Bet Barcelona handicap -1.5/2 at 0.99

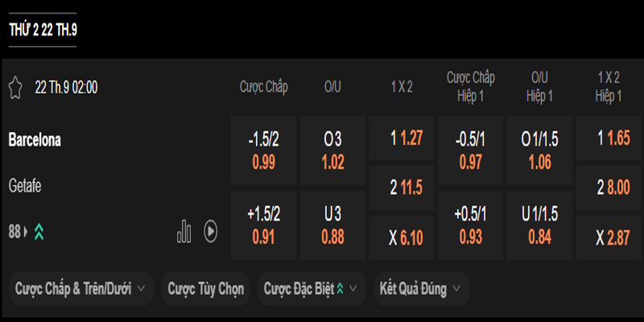263,151
